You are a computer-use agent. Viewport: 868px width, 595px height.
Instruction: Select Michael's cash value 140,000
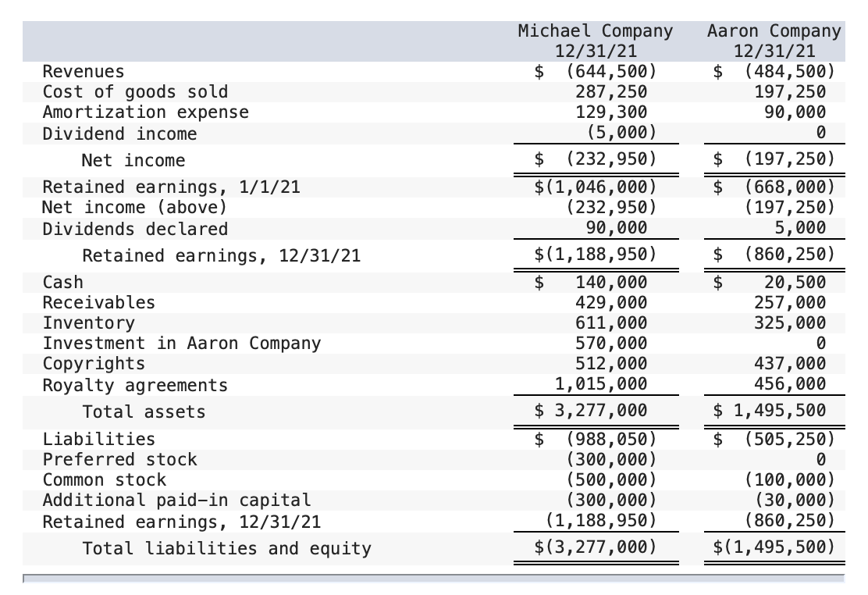611,283
